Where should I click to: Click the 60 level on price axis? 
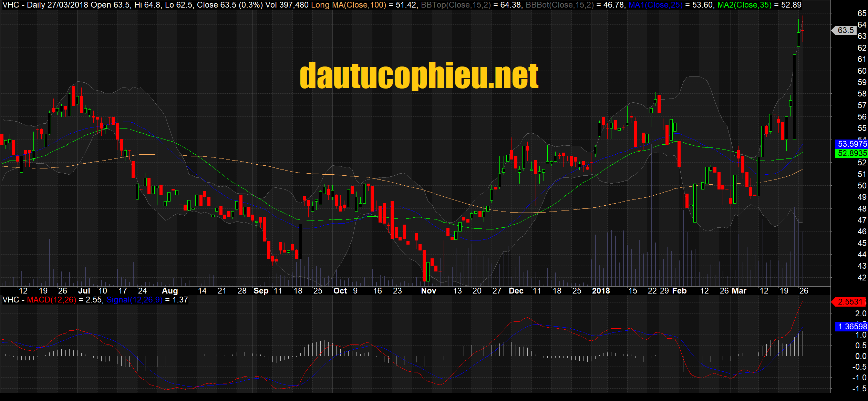coord(862,71)
